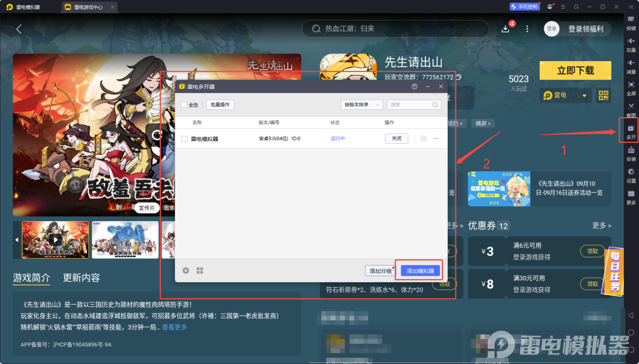Click the pop-out window icon in title bar

coord(577,7)
